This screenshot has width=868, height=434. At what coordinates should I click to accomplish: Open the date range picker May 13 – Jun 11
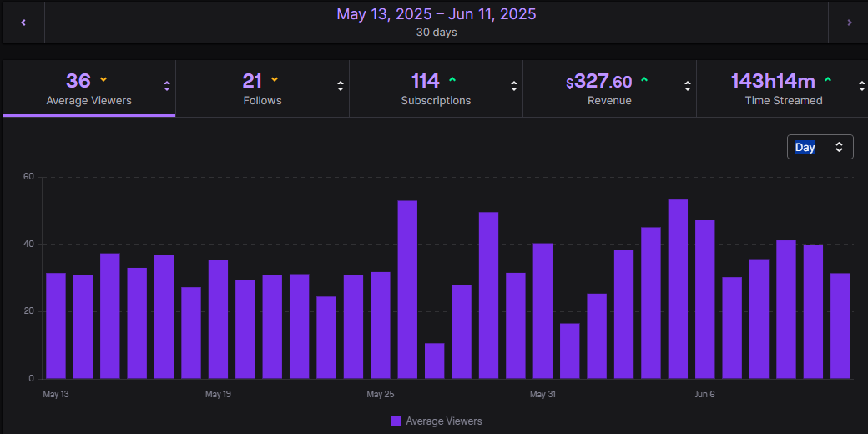[x=437, y=23]
